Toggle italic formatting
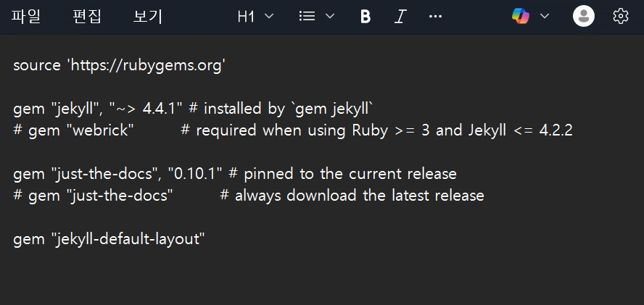This screenshot has height=305, width=644. [400, 17]
